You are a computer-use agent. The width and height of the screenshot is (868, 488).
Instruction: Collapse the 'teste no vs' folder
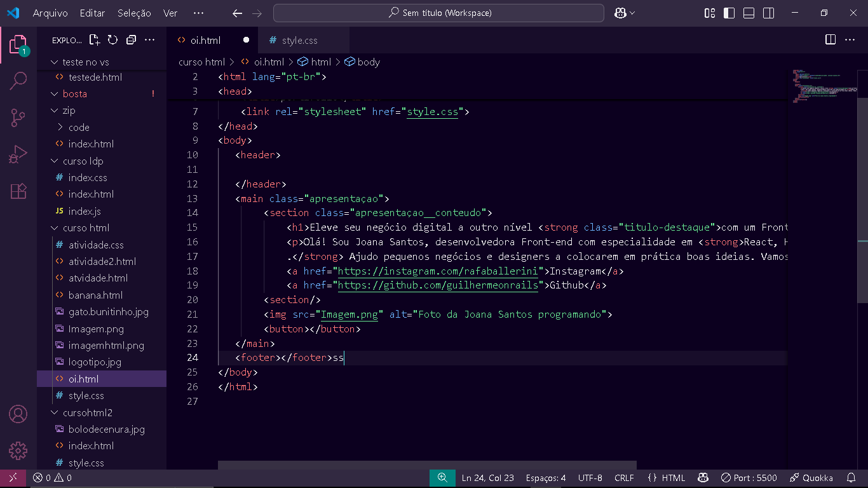click(x=102, y=62)
